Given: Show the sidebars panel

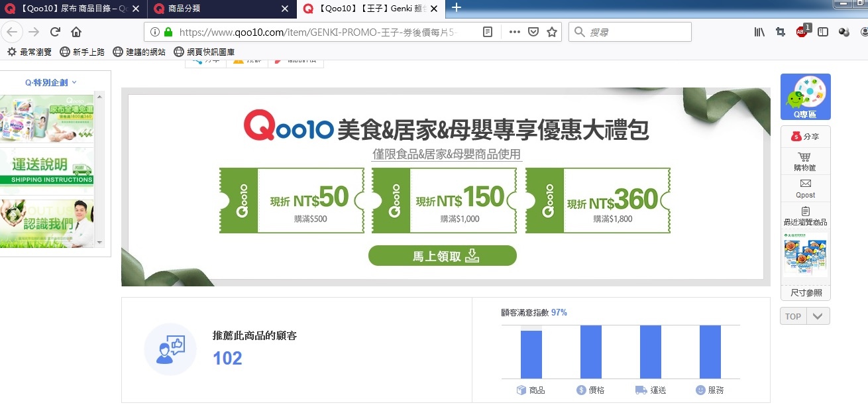Looking at the screenshot, I should tap(823, 32).
